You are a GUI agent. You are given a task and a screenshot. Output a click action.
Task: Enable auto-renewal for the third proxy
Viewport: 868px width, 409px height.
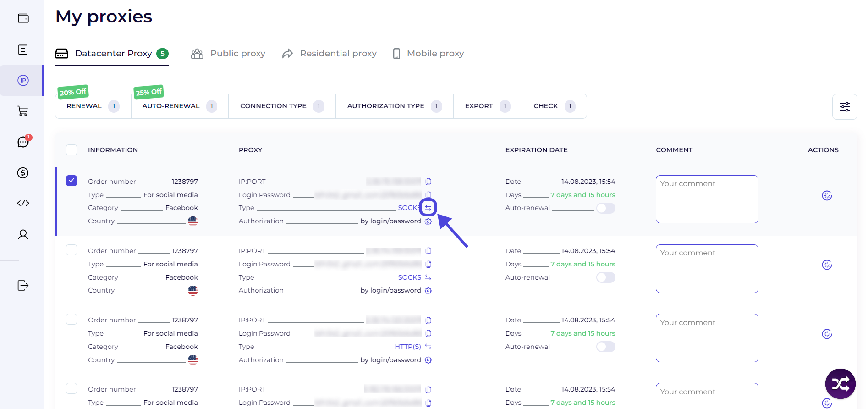pos(605,347)
